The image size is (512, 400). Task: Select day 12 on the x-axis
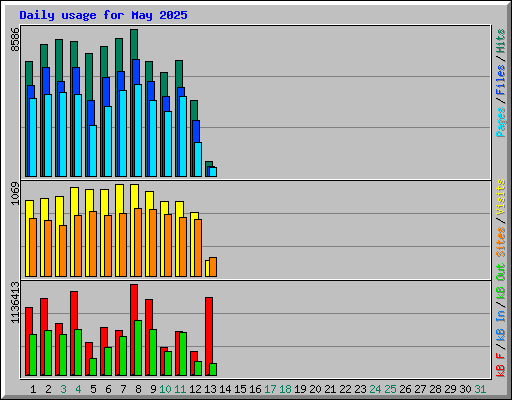point(195,389)
